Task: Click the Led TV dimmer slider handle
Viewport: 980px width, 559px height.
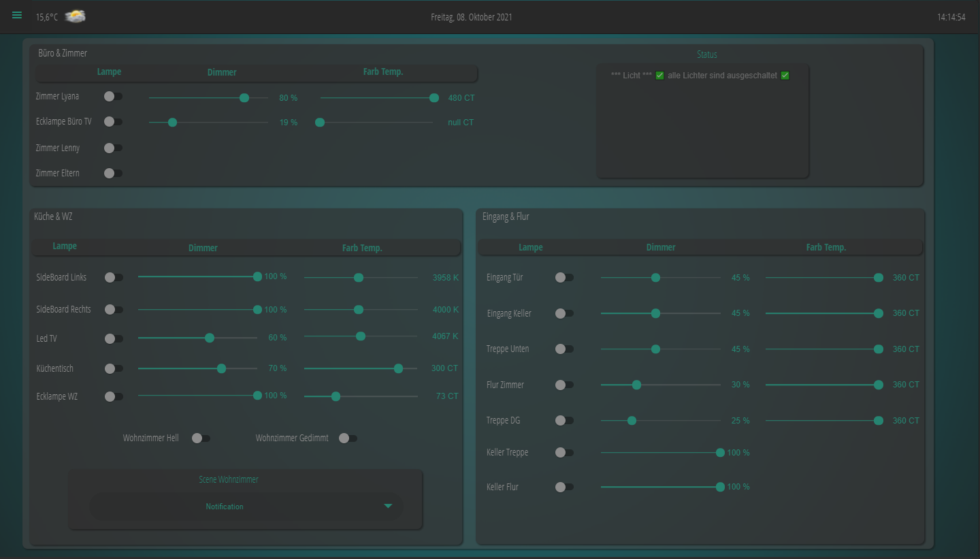Action: point(210,338)
